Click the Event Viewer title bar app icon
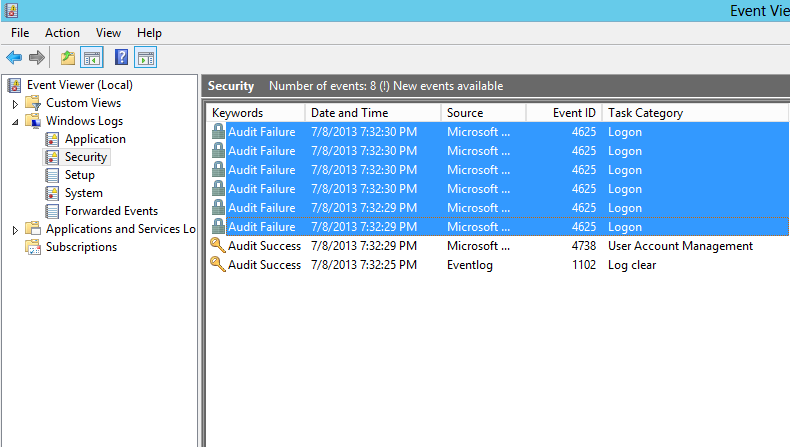 tap(11, 10)
